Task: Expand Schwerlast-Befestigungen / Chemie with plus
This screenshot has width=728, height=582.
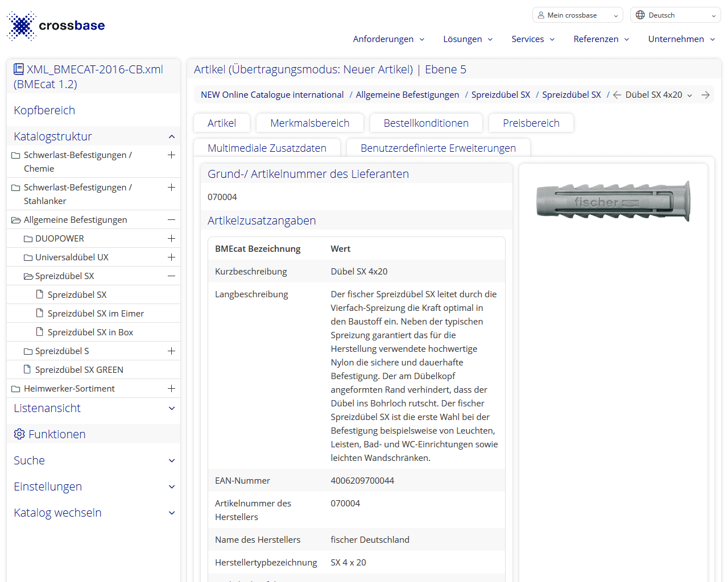Action: [x=171, y=155]
